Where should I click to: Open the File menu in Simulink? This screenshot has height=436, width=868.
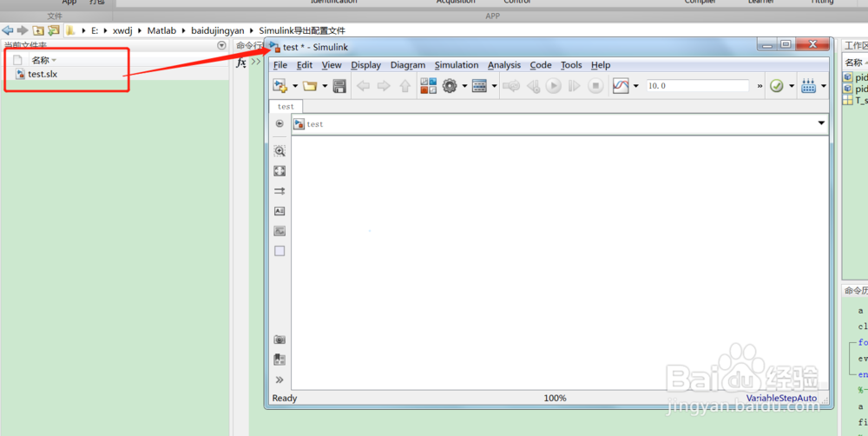click(280, 65)
